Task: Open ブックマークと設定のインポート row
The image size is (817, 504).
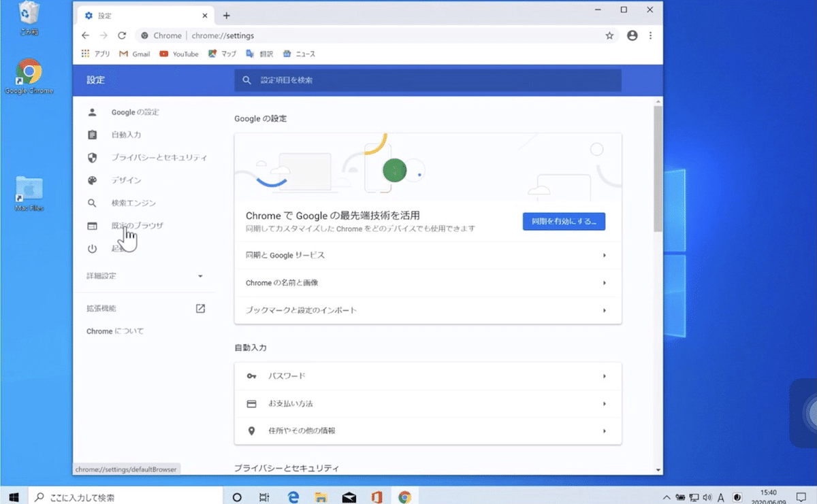Action: (428, 310)
